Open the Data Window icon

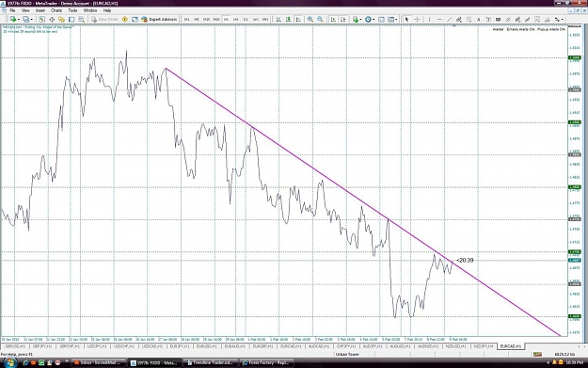click(52, 19)
